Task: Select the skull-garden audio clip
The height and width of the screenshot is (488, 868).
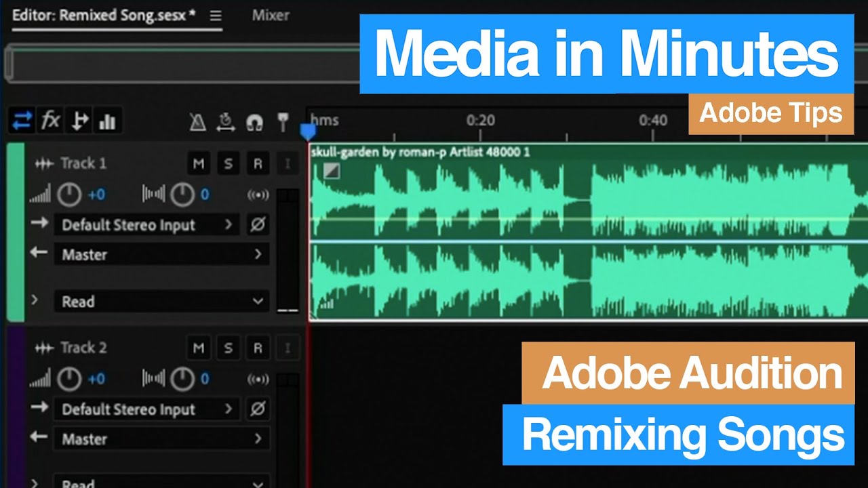Action: 589,232
